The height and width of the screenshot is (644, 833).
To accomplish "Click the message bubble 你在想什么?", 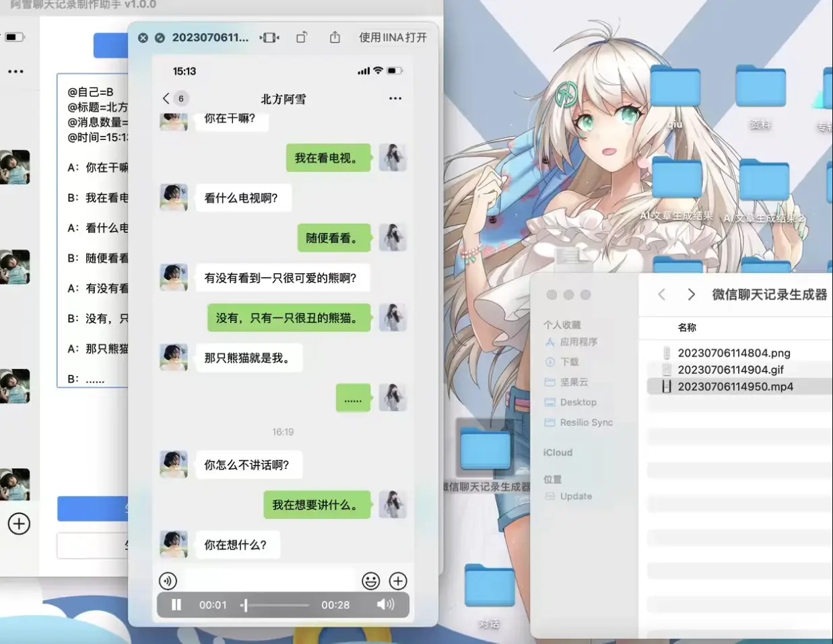I will 237,544.
